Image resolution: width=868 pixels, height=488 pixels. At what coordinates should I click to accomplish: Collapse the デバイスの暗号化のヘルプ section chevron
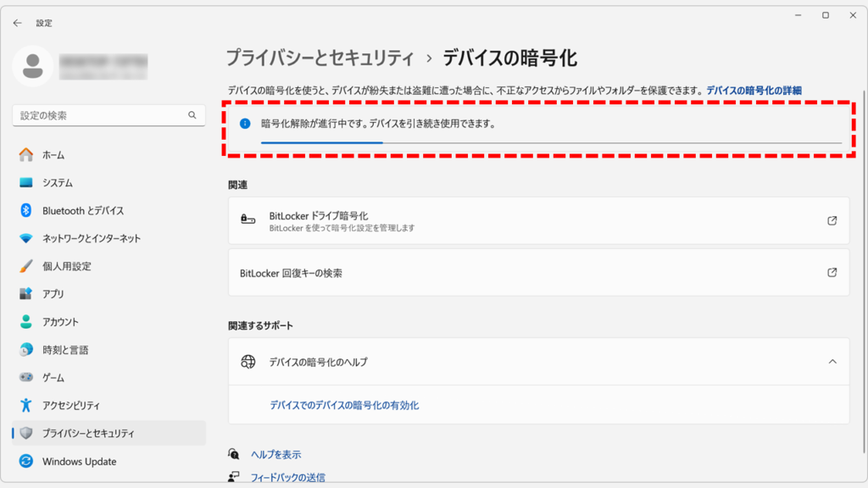pyautogui.click(x=832, y=361)
